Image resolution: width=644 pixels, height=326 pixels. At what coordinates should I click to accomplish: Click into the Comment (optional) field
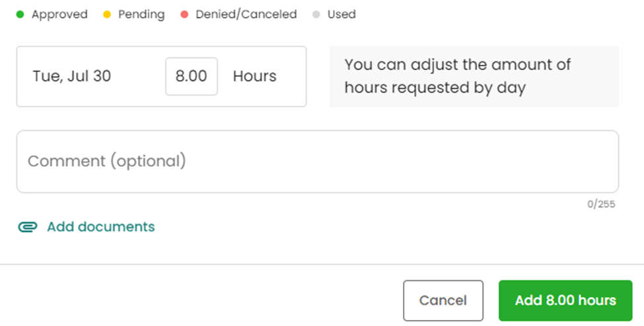point(317,161)
